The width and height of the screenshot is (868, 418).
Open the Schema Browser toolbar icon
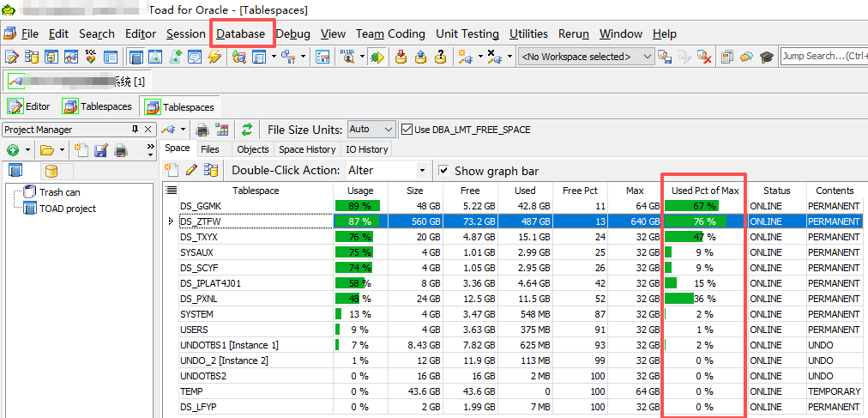pyautogui.click(x=32, y=57)
